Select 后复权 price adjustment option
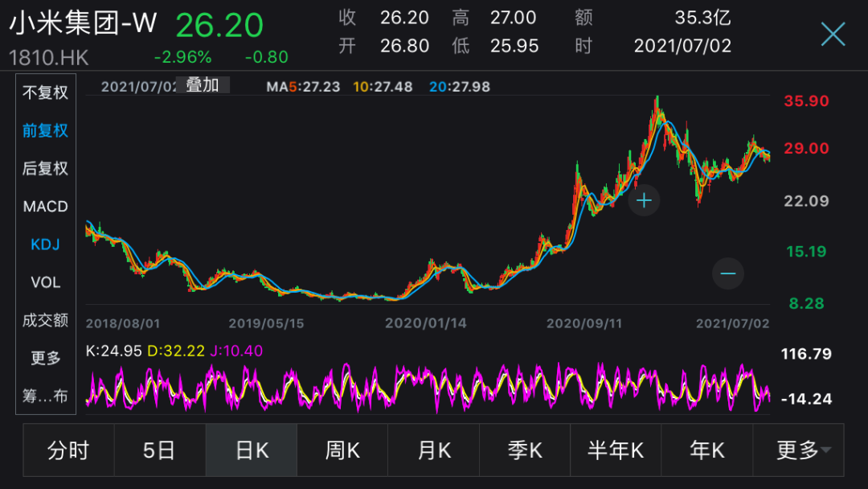Image resolution: width=868 pixels, height=489 pixels. [45, 168]
